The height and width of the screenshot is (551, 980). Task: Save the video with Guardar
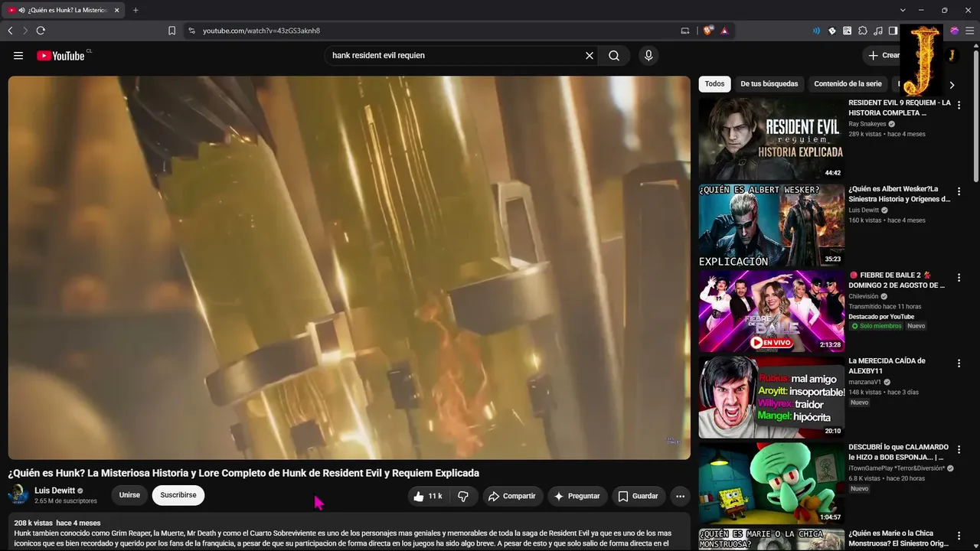pyautogui.click(x=639, y=496)
